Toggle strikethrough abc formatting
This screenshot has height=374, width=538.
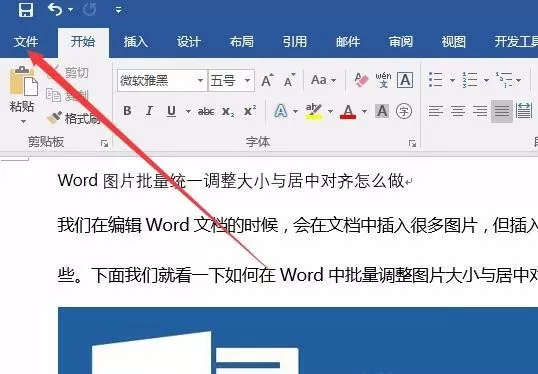[206, 111]
